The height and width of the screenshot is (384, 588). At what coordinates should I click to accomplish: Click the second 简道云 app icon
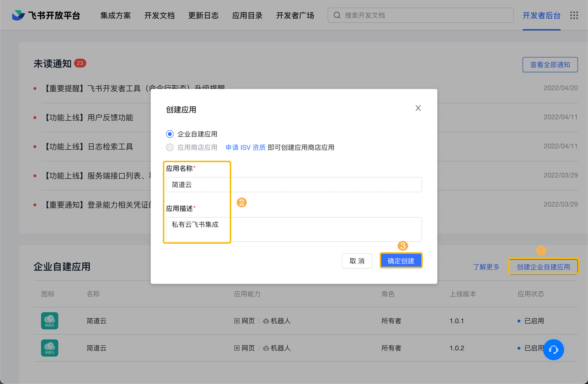(x=50, y=348)
